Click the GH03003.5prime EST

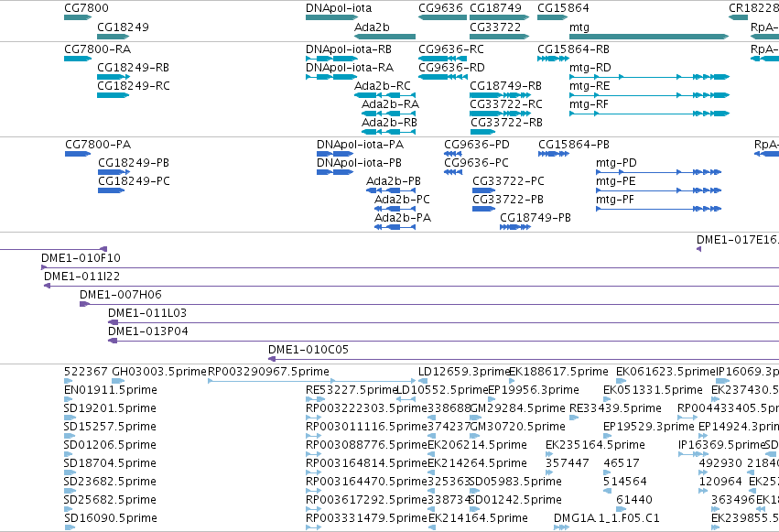tap(118, 381)
